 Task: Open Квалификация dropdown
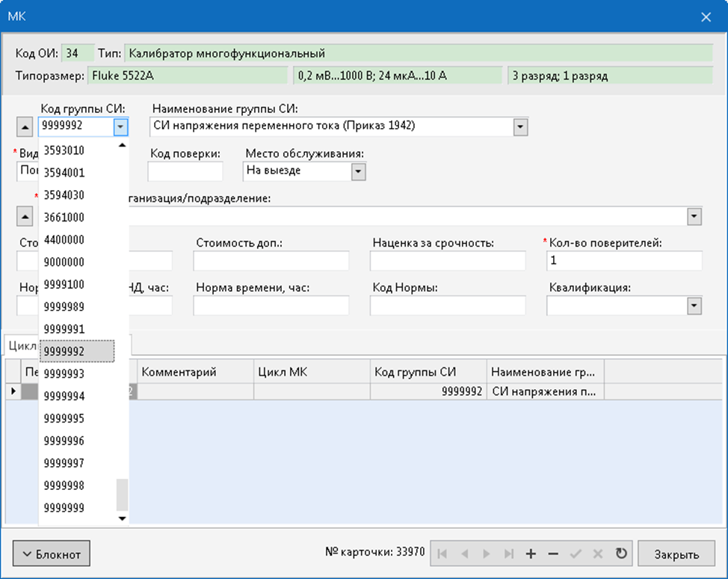(694, 306)
